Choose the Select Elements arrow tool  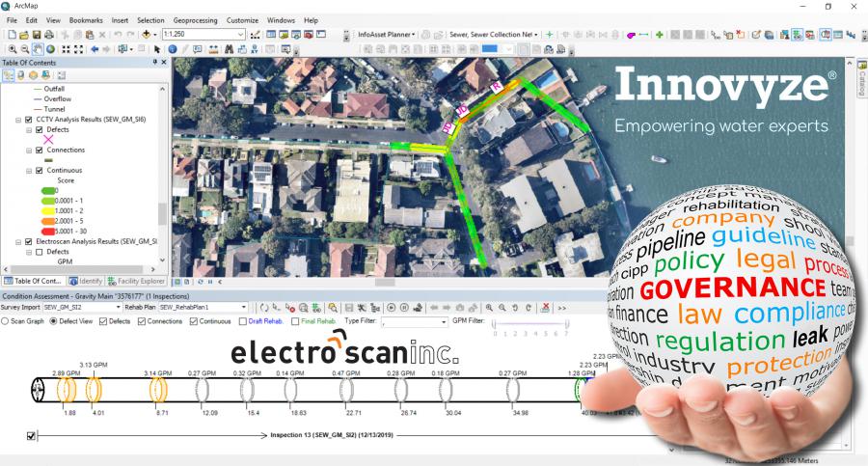pyautogui.click(x=157, y=49)
